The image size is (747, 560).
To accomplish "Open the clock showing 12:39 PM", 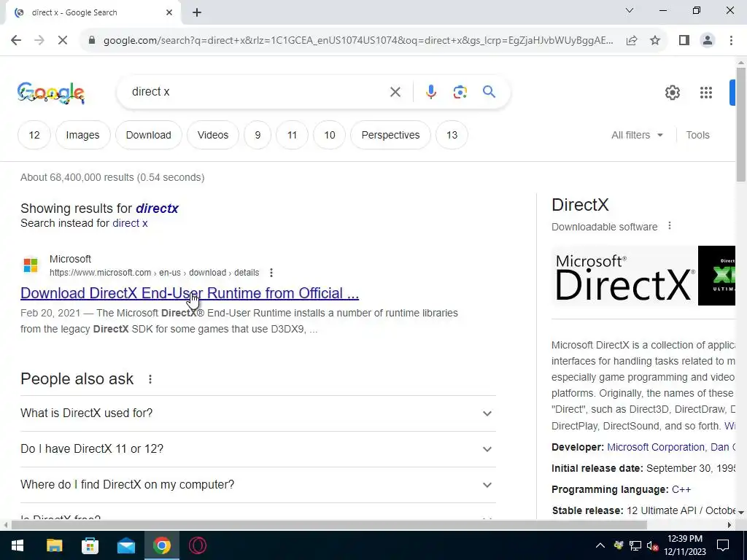I will 685,545.
